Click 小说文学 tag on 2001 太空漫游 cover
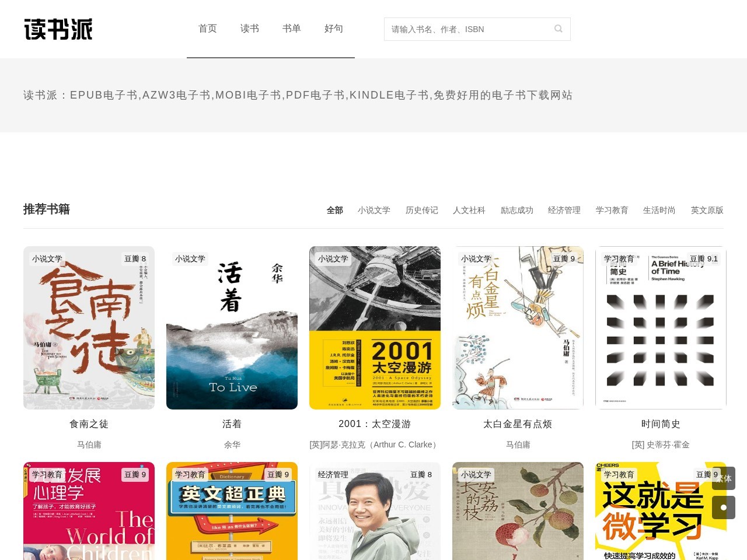The width and height of the screenshot is (747, 560). 333,259
